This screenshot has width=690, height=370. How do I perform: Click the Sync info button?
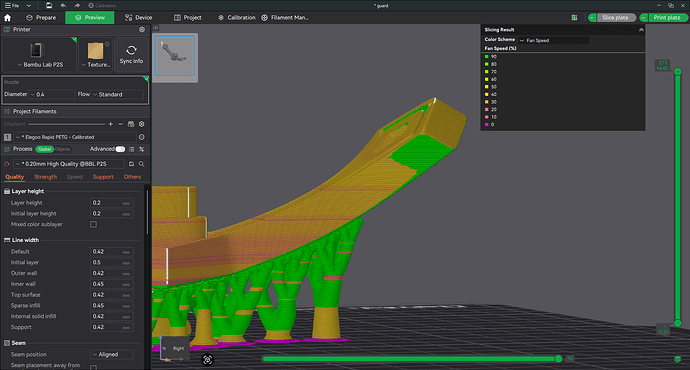(x=131, y=55)
